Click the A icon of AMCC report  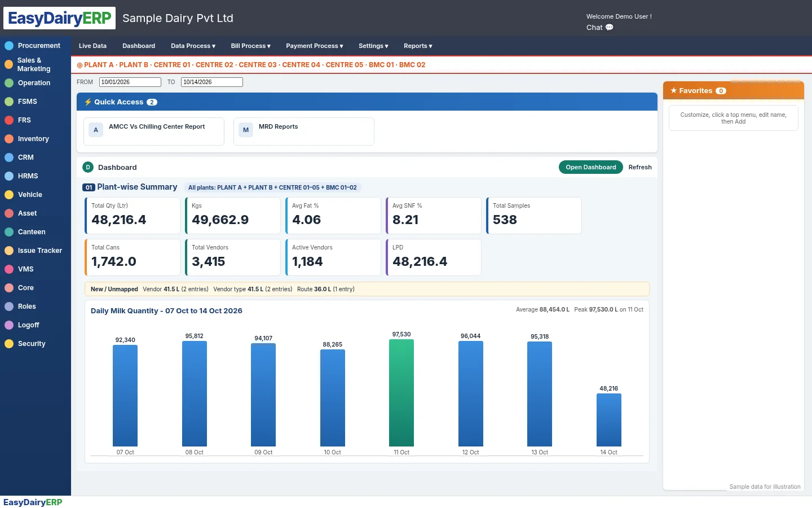click(x=96, y=130)
